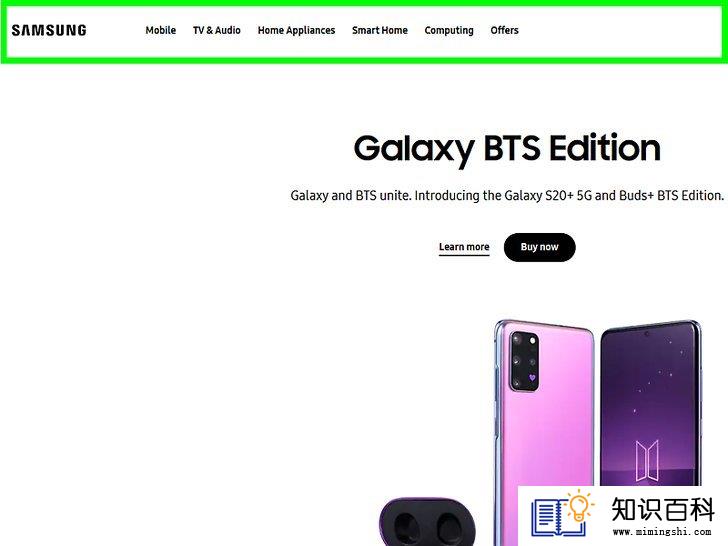Open the TV & Audio menu
Image resolution: width=728 pixels, height=546 pixels.
[x=217, y=30]
